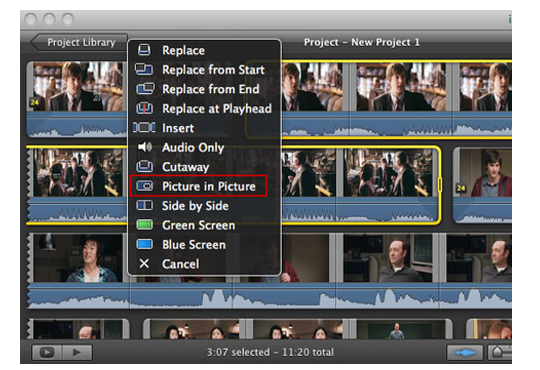The width and height of the screenshot is (540, 370).
Task: Go back to Project Library
Action: [79, 42]
